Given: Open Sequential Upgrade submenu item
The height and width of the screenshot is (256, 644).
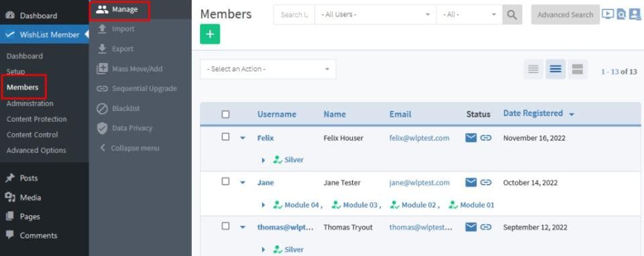Looking at the screenshot, I should [140, 89].
